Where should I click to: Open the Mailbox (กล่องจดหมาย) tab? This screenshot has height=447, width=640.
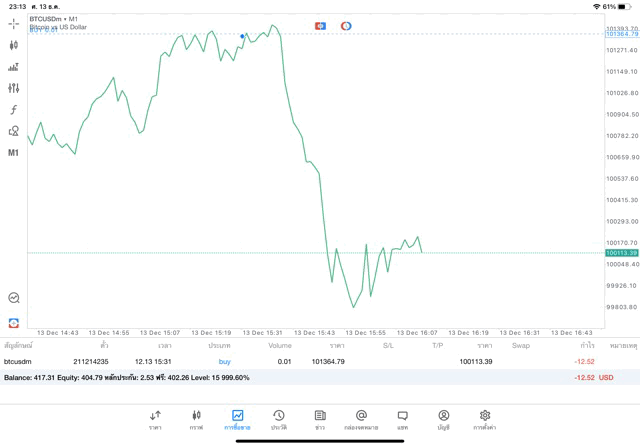pos(361,419)
